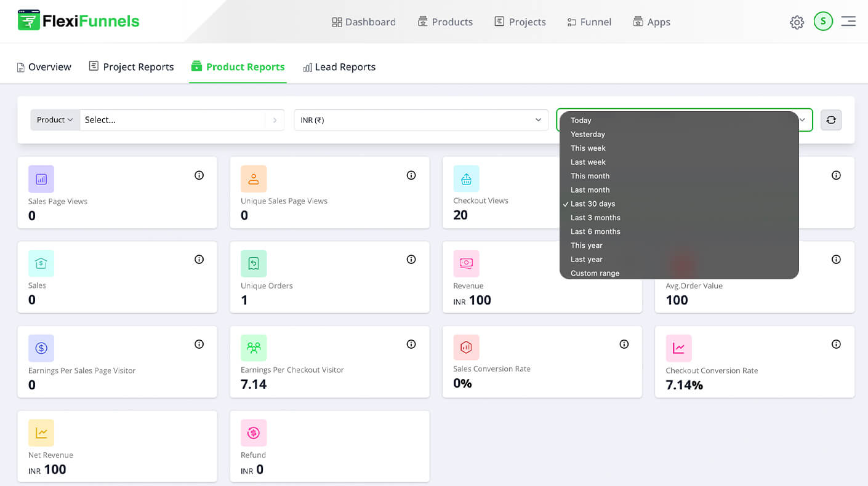
Task: Click the product Select... input field
Action: [x=172, y=120]
